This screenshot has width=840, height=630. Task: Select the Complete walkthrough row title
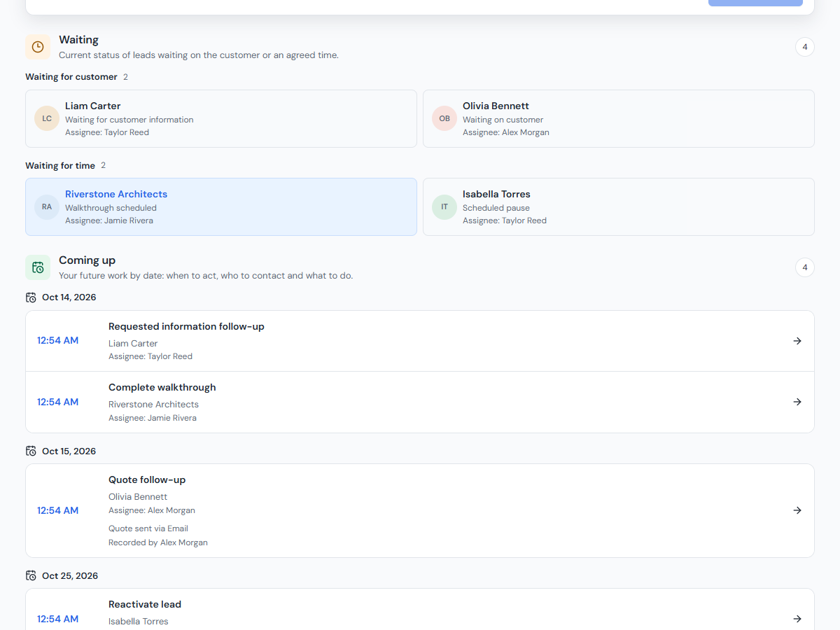162,387
